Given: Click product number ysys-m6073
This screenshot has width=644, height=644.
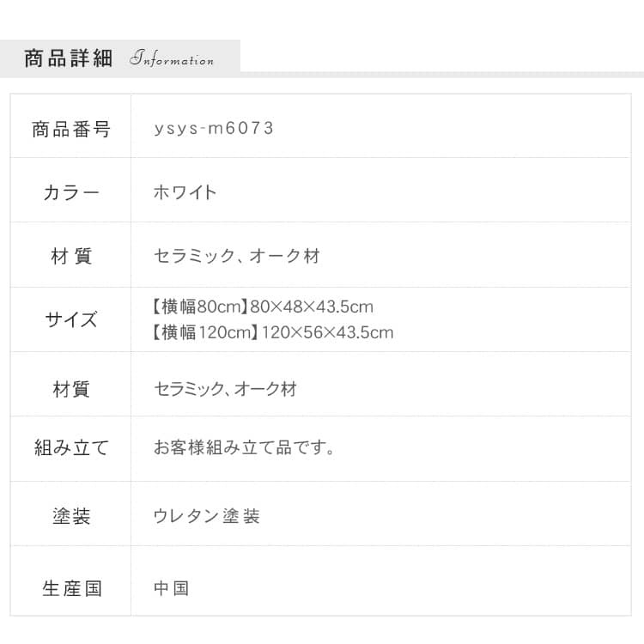Looking at the screenshot, I should [x=214, y=129].
